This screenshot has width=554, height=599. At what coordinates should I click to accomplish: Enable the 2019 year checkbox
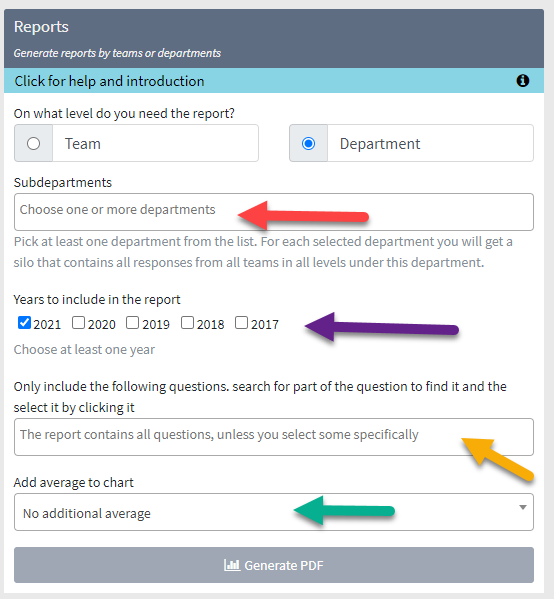point(133,322)
